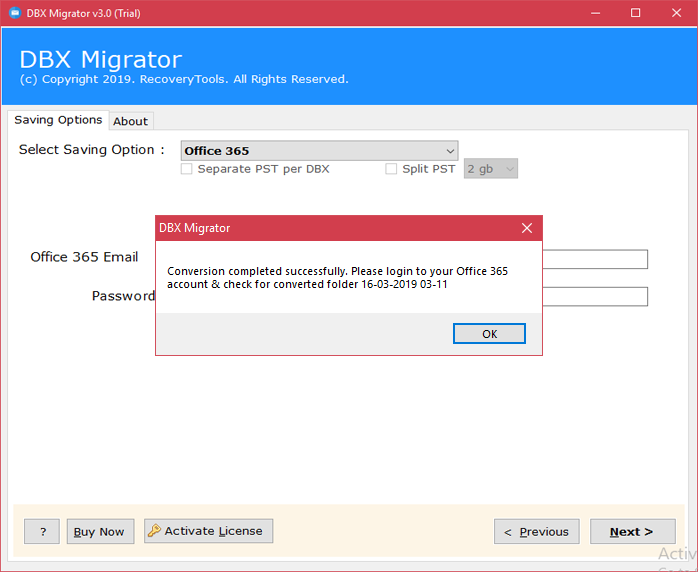Select the Saving Options tab
Screen dimensions: 698x572
(x=58, y=120)
